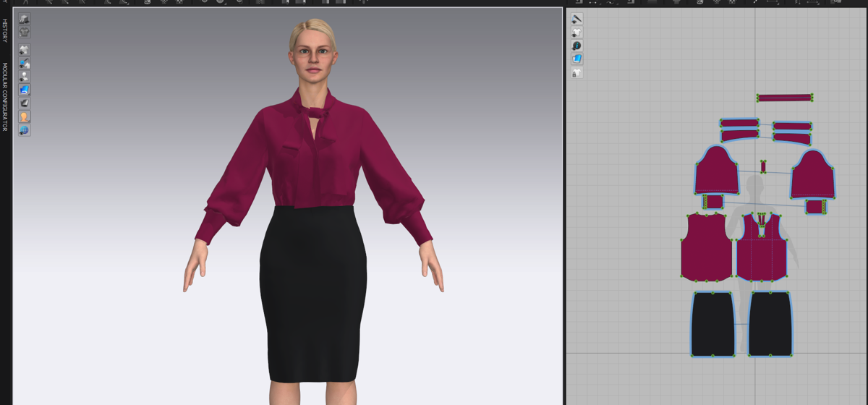Click the topmost icon in the 3D viewport toolbar
This screenshot has height=405, width=868.
tap(24, 19)
